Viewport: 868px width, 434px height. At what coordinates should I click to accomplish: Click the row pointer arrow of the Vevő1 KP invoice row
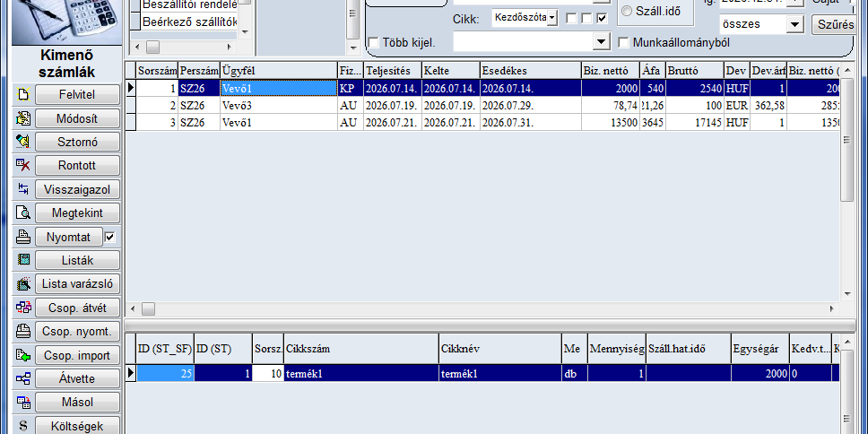pos(131,88)
